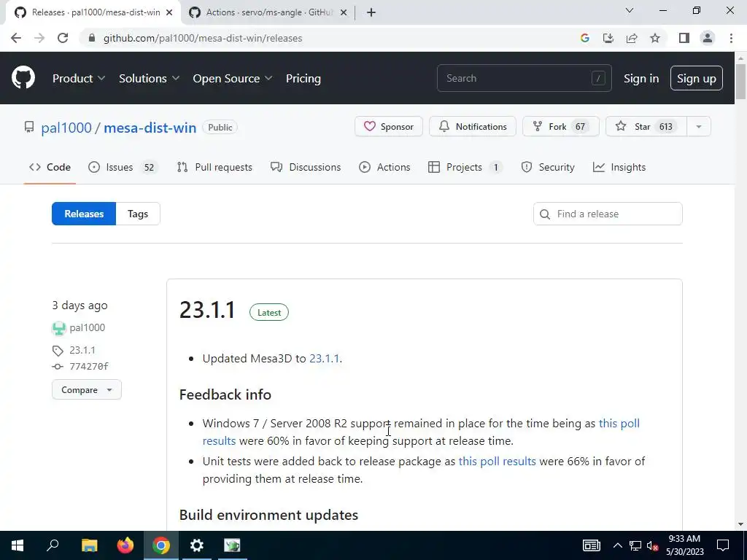The width and height of the screenshot is (747, 560).
Task: Open Windows Start menu
Action: pos(18,545)
